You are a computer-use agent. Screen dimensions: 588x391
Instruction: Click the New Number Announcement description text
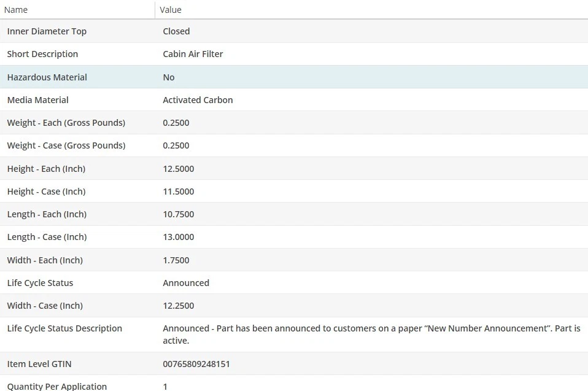coord(371,328)
